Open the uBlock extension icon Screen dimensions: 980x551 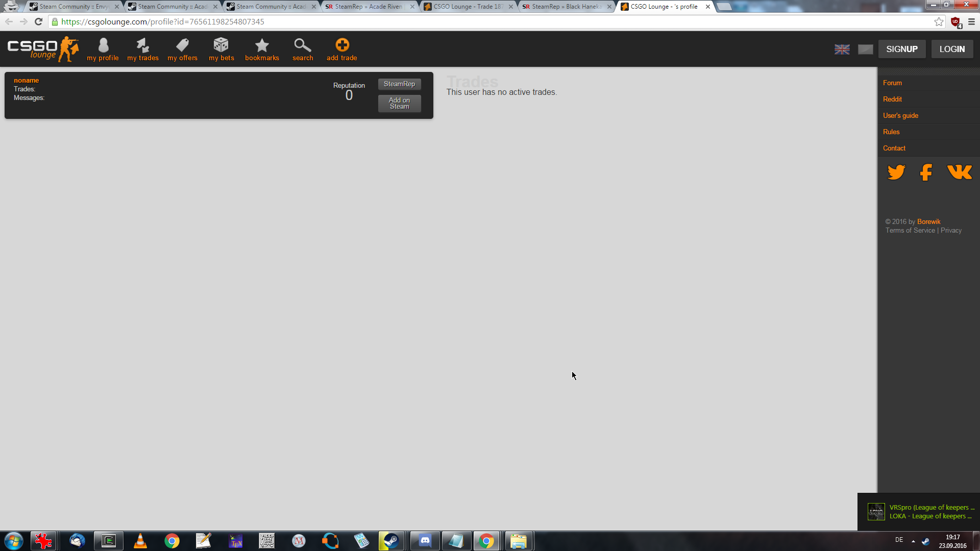tap(956, 22)
